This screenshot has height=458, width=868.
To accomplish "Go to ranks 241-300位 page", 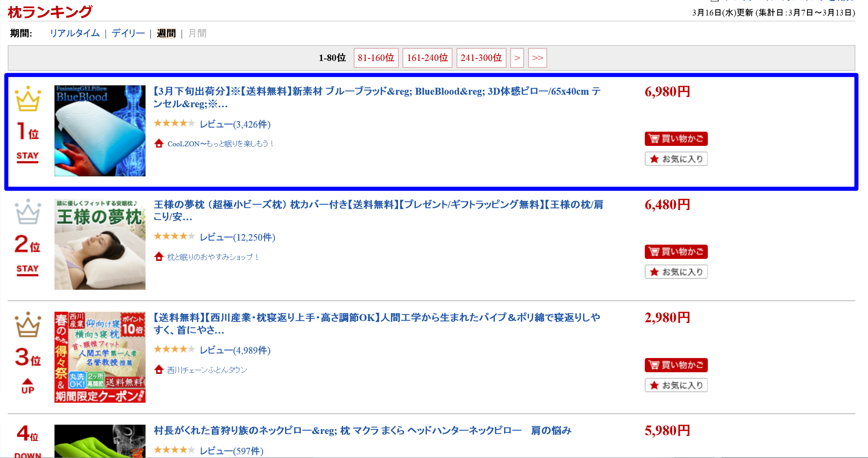I will pos(481,58).
